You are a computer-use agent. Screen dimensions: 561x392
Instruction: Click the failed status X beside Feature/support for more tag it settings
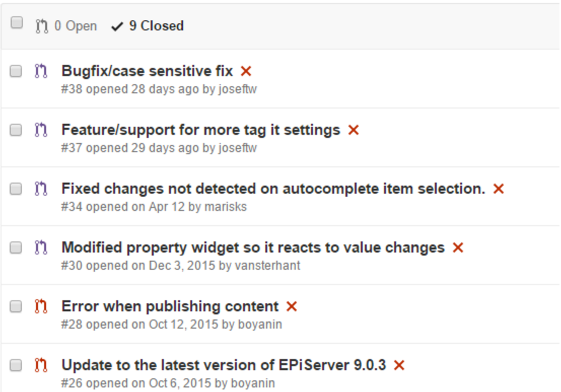[x=354, y=130]
